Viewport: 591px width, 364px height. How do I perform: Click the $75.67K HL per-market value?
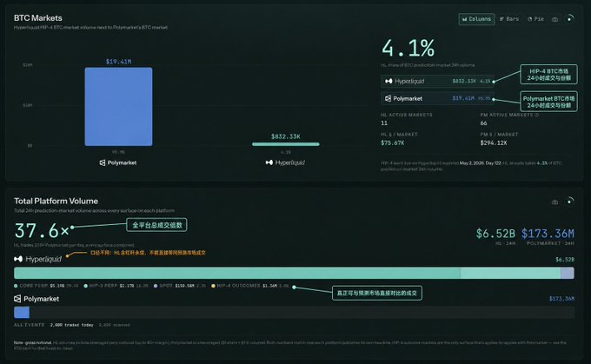tap(392, 142)
